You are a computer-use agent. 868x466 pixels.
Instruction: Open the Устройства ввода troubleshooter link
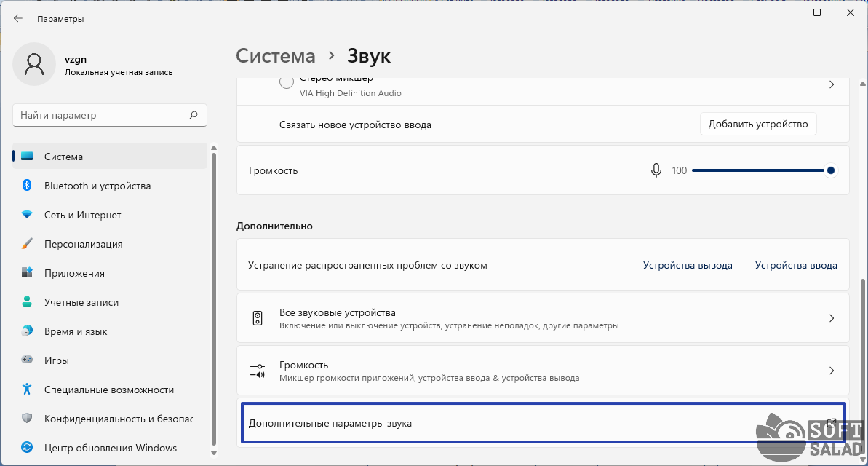[796, 266]
